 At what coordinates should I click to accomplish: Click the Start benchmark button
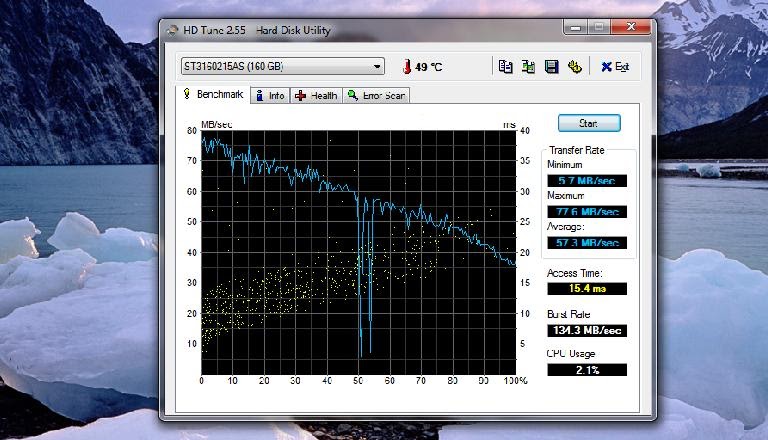click(589, 123)
